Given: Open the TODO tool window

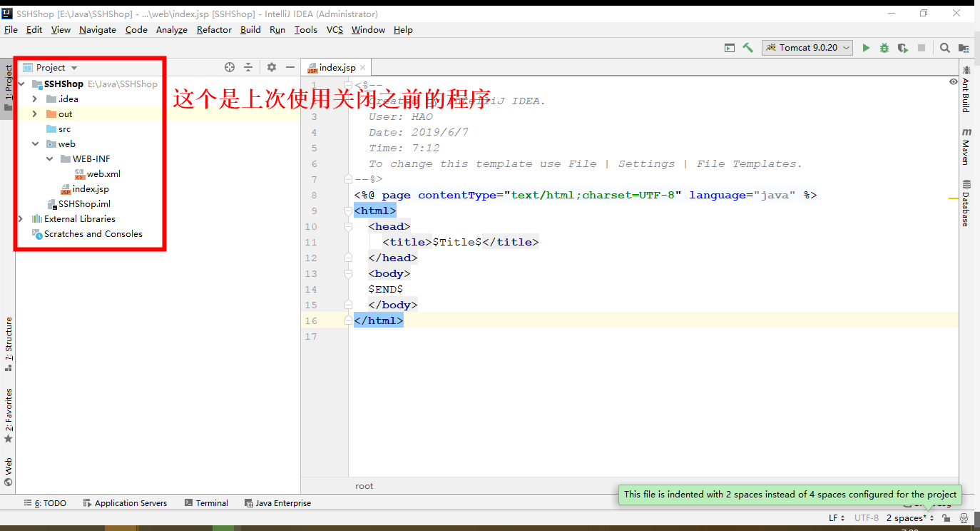Looking at the screenshot, I should click(45, 503).
